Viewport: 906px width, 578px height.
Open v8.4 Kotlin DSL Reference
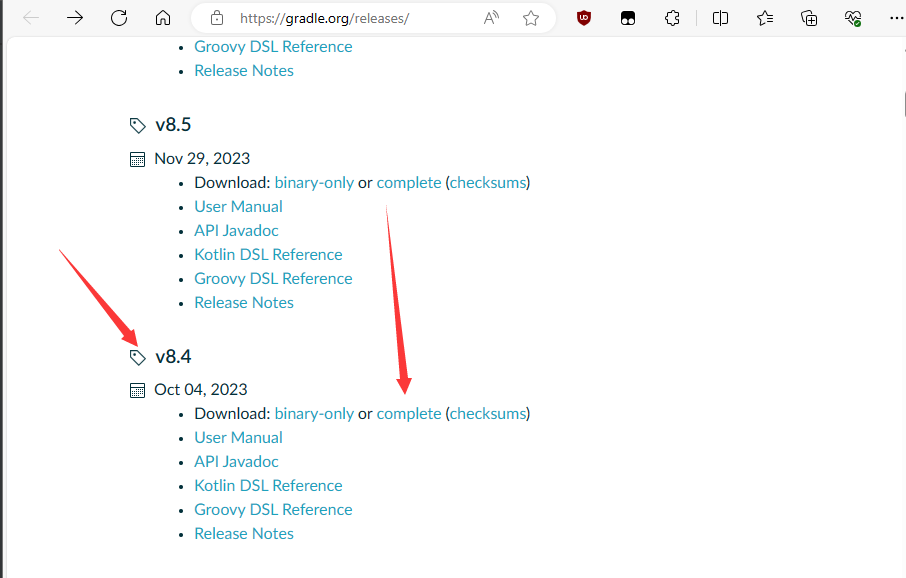coord(268,486)
